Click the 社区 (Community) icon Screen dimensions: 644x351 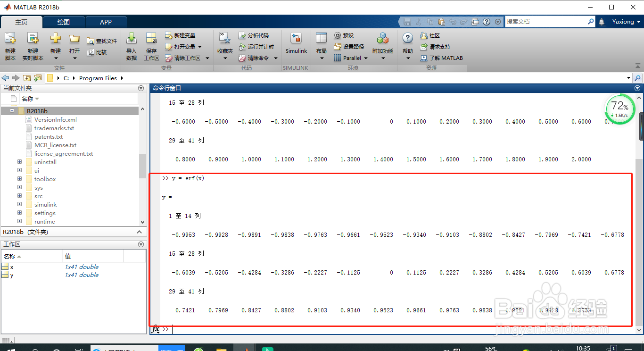pos(423,35)
